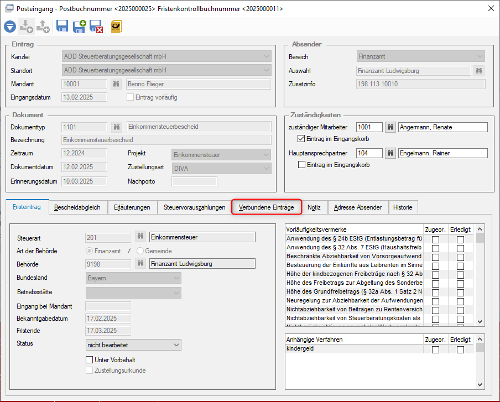500x402 pixels.
Task: Open binoculars lookup next to Auswahl
Action: pos(479,71)
